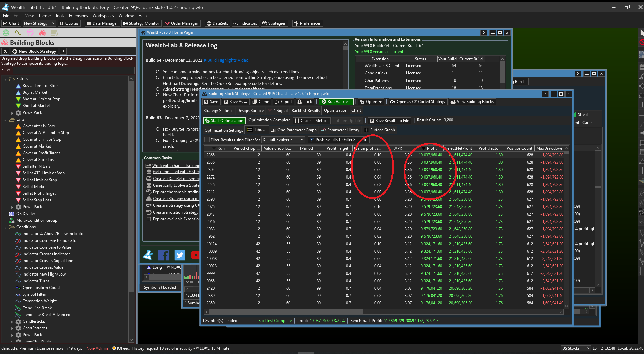
Task: Open Indicators panel
Action: (245, 23)
